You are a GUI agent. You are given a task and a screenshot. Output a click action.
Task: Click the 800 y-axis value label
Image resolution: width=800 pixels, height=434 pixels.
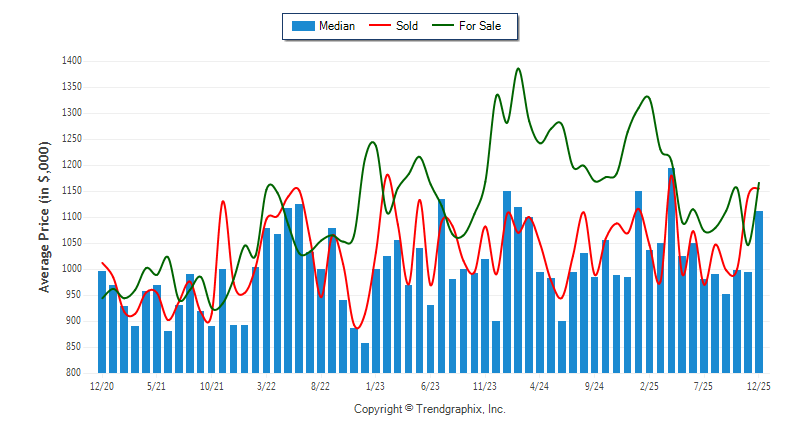tap(73, 373)
